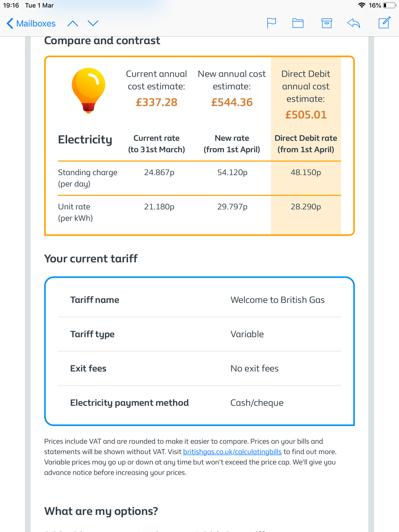The width and height of the screenshot is (399, 532).
Task: Compose a new email
Action: tap(384, 23)
